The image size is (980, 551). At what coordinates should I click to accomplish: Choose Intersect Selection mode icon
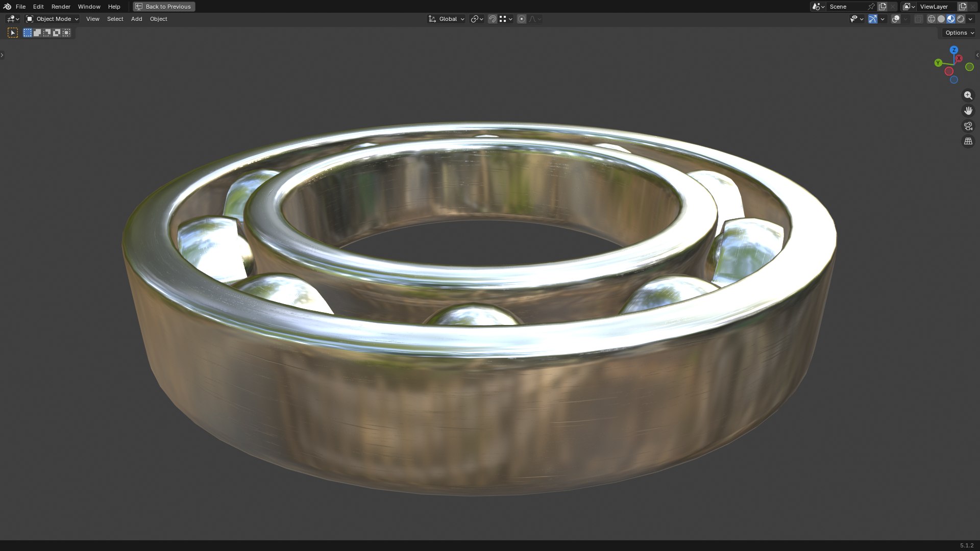[x=66, y=33]
